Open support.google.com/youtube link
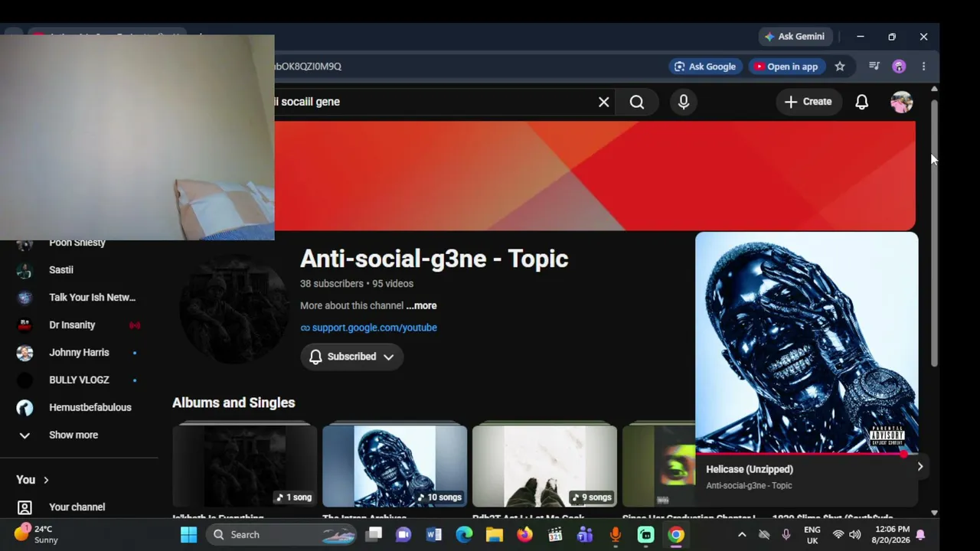This screenshot has width=980, height=551. coord(374,328)
